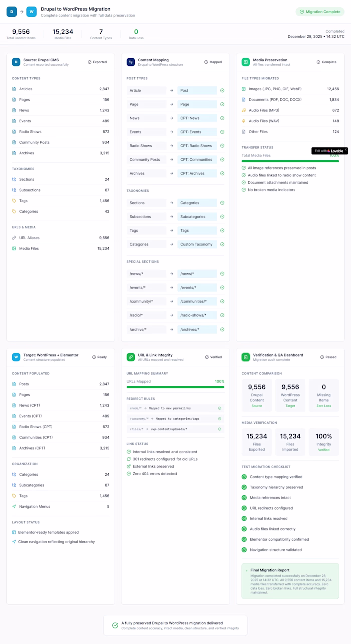Click the Missing Items zero-loss stat card
The image size is (351, 644).
pos(324,396)
